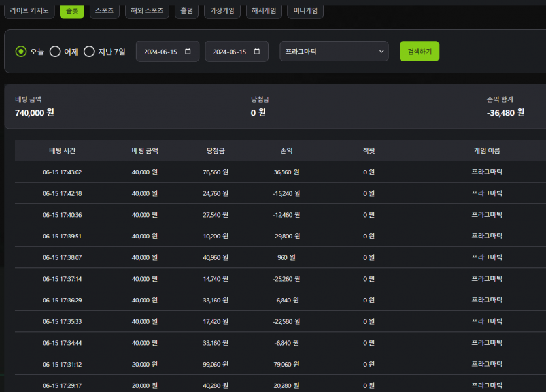Click the end date 2024-06-15 input
Screen dimensions: 546x392
[x=237, y=52]
